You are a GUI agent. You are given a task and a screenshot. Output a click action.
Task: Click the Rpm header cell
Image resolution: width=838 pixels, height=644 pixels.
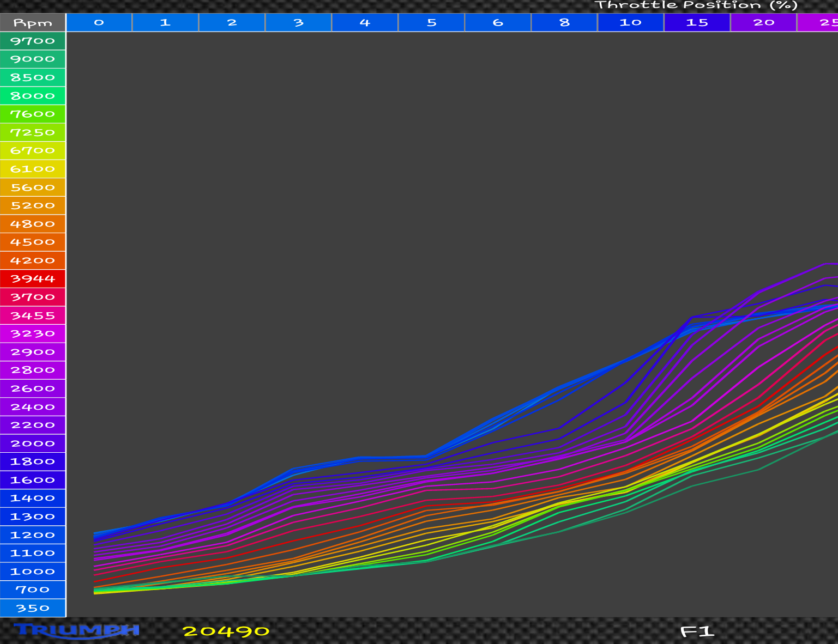[33, 22]
